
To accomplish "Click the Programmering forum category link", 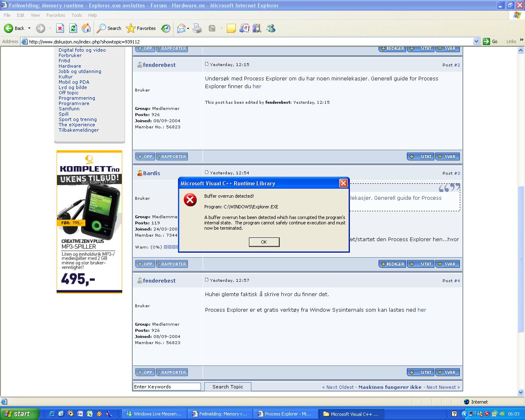I will coord(77,98).
